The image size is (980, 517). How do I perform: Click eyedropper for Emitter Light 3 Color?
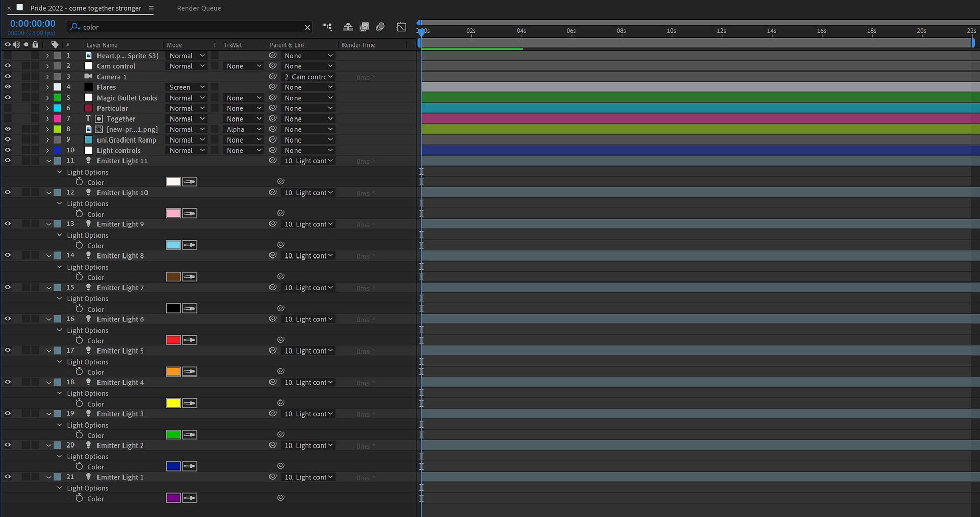click(x=190, y=435)
